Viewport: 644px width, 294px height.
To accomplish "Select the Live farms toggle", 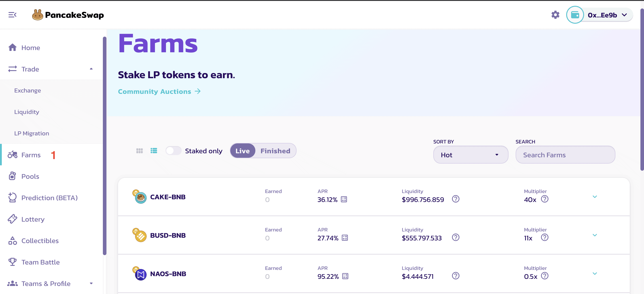I will click(x=243, y=151).
